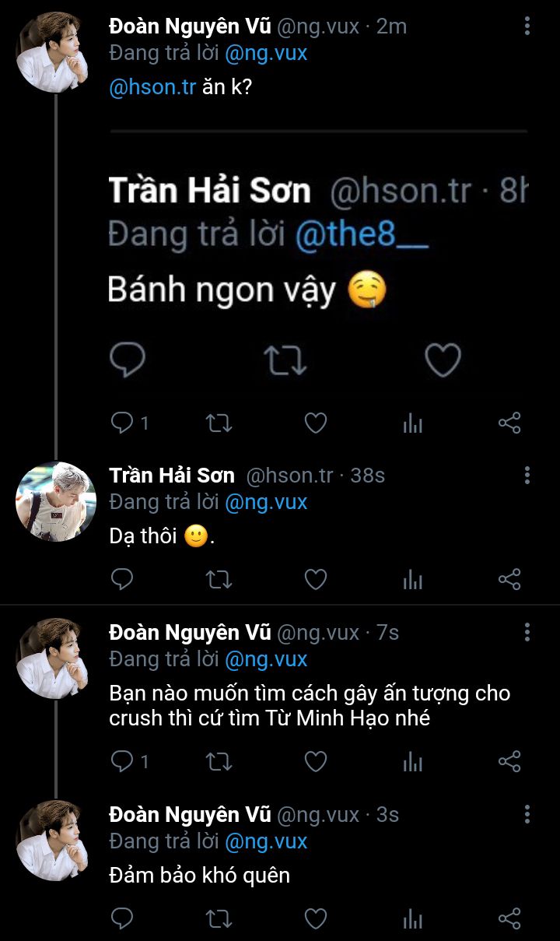Reply to the "ăn k?" tweet
This screenshot has height=941, width=560.
123,423
